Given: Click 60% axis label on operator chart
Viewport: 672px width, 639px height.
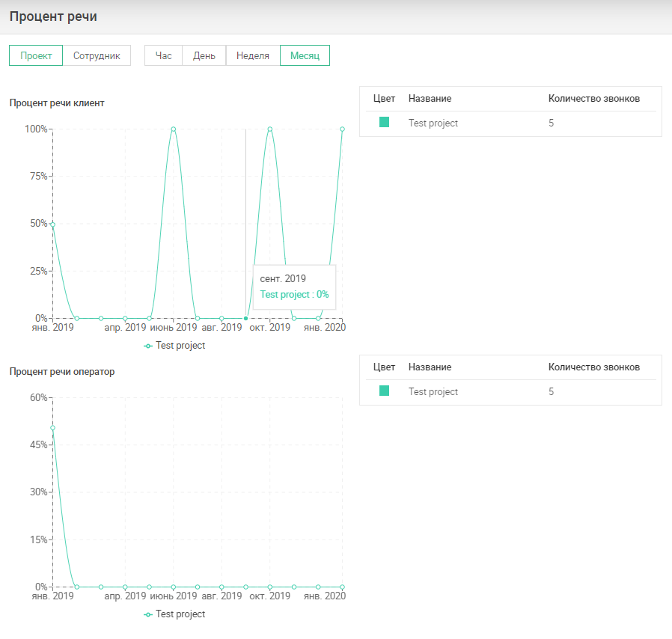Looking at the screenshot, I should (39, 398).
